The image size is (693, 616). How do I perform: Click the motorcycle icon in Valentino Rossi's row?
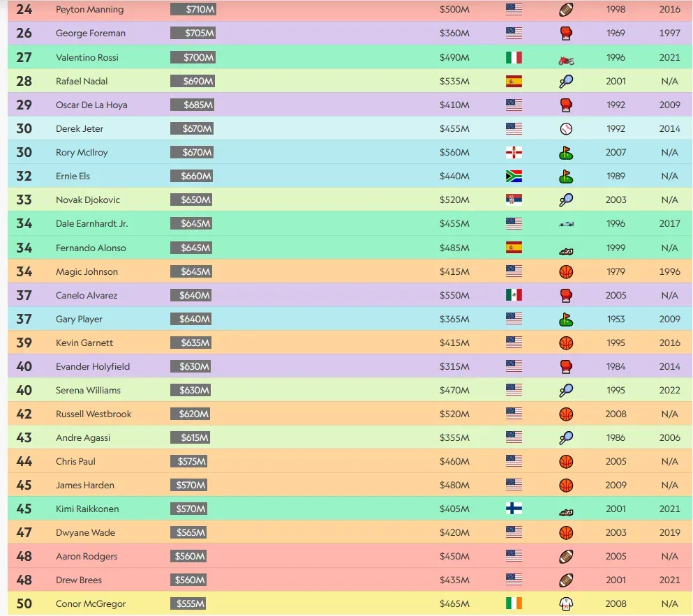[566, 60]
